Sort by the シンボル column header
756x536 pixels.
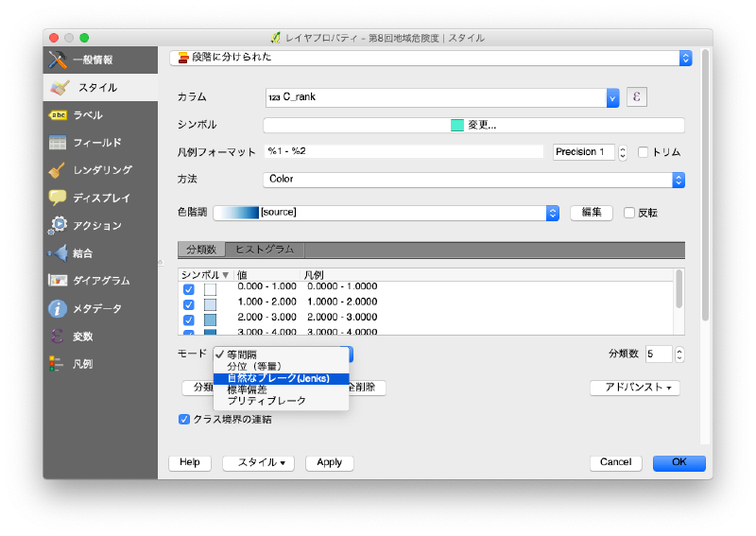click(x=205, y=275)
